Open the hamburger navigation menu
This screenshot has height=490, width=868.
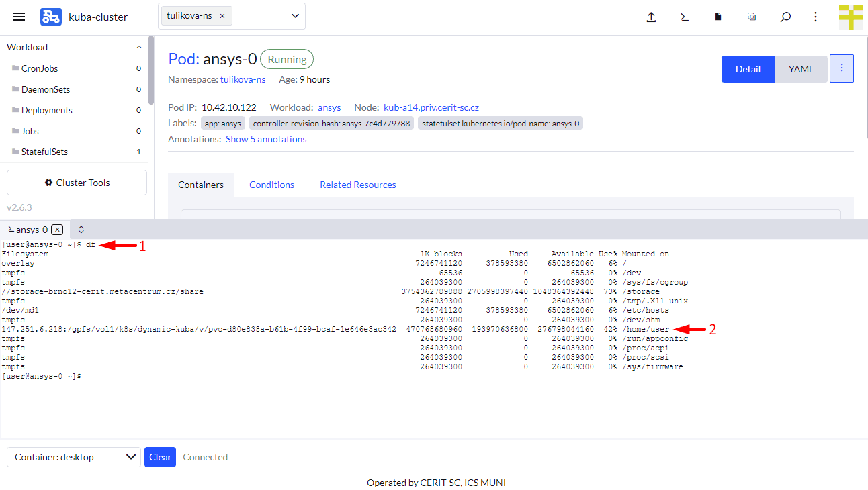click(x=19, y=17)
